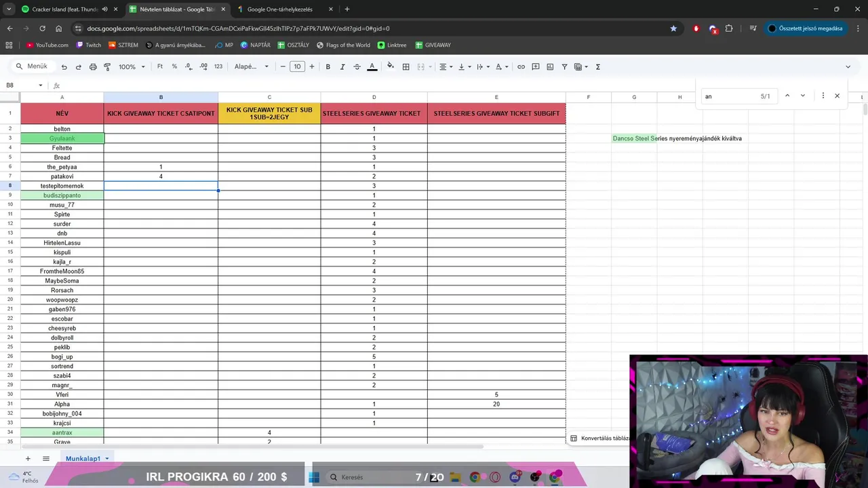
Task: Open the Flags of the World bookmark
Action: pos(343,45)
